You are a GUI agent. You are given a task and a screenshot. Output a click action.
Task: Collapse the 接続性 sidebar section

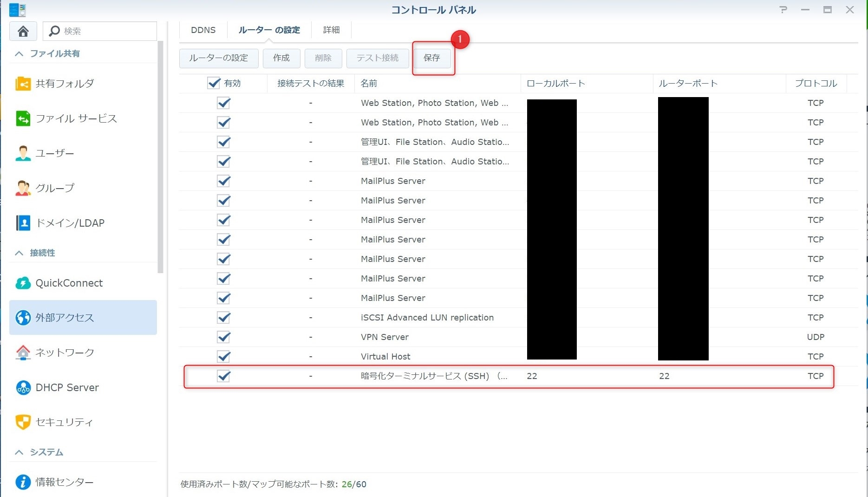click(19, 253)
